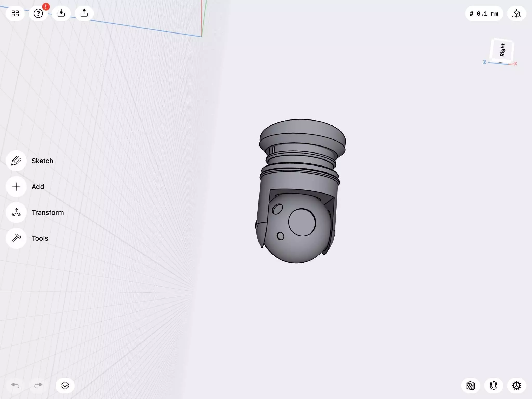This screenshot has height=399, width=532.
Task: Open the Transform menu label
Action: (x=48, y=212)
